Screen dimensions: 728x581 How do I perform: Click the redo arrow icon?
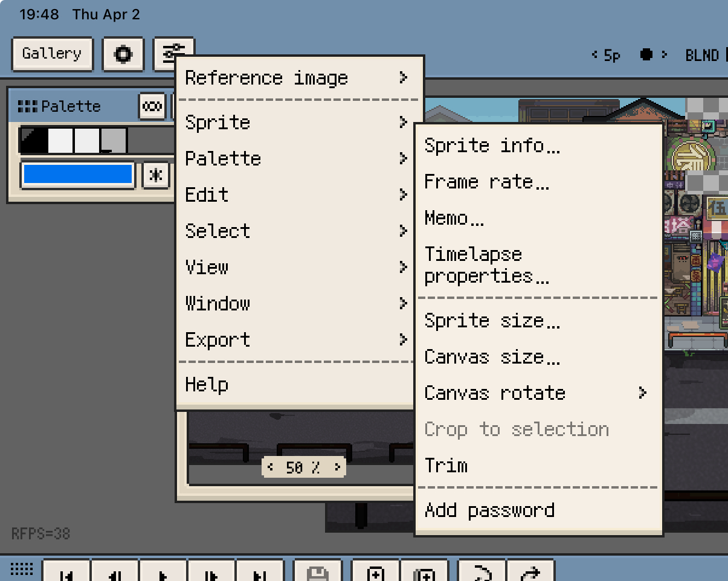(530, 574)
